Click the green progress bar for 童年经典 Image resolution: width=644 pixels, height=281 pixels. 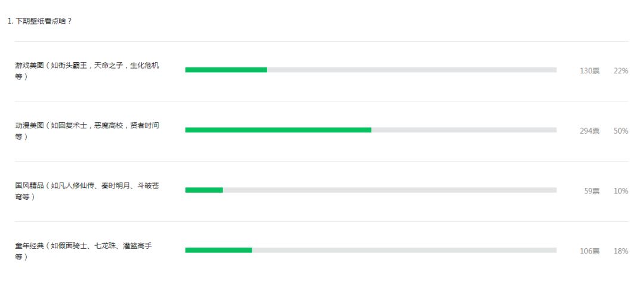tap(219, 250)
